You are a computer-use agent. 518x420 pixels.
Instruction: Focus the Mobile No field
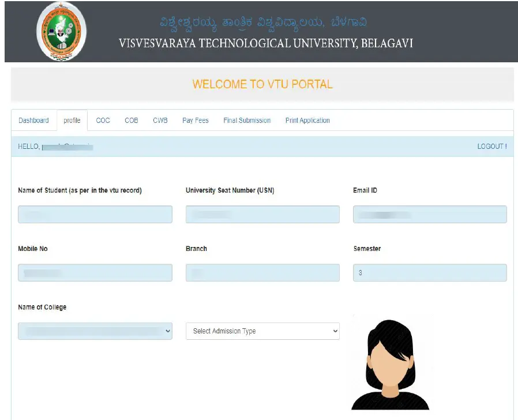point(95,273)
